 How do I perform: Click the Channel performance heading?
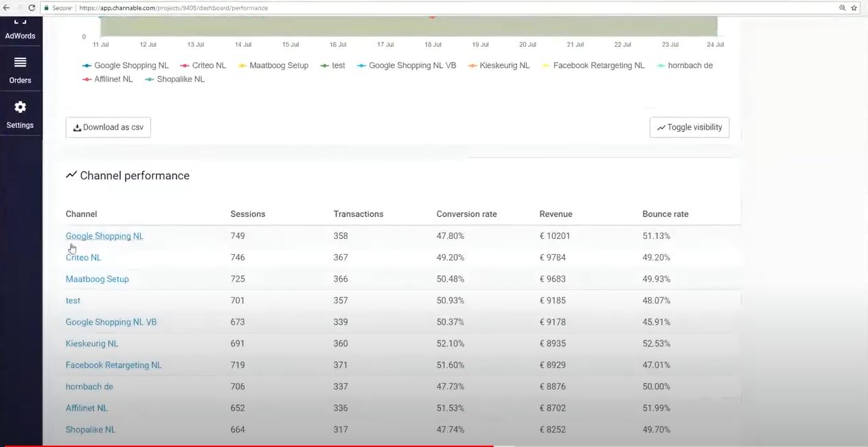128,176
